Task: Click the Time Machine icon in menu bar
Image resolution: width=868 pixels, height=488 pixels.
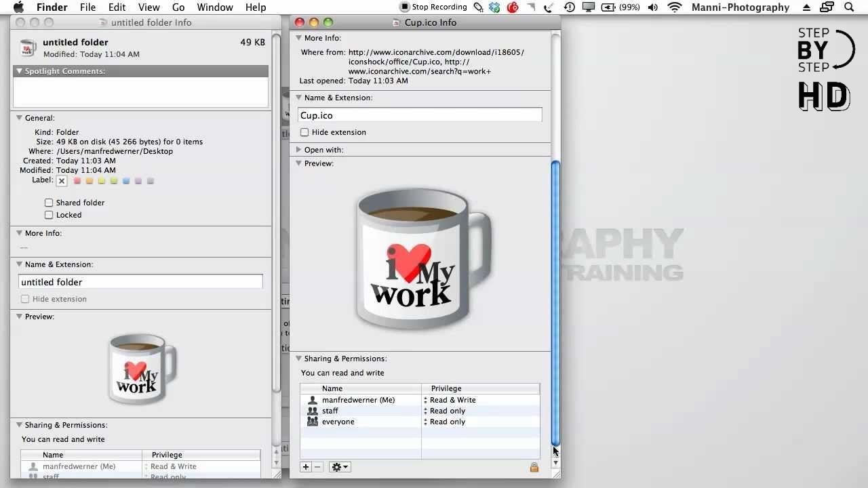Action: tap(569, 7)
